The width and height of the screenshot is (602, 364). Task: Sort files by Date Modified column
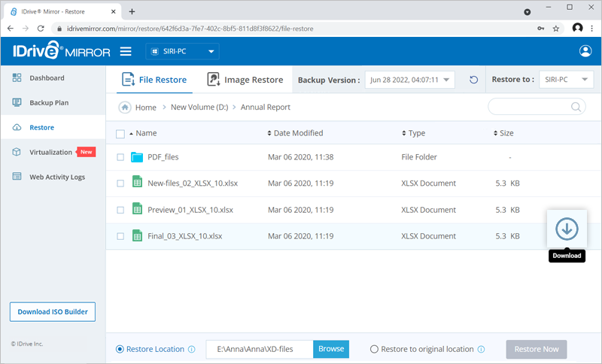295,133
